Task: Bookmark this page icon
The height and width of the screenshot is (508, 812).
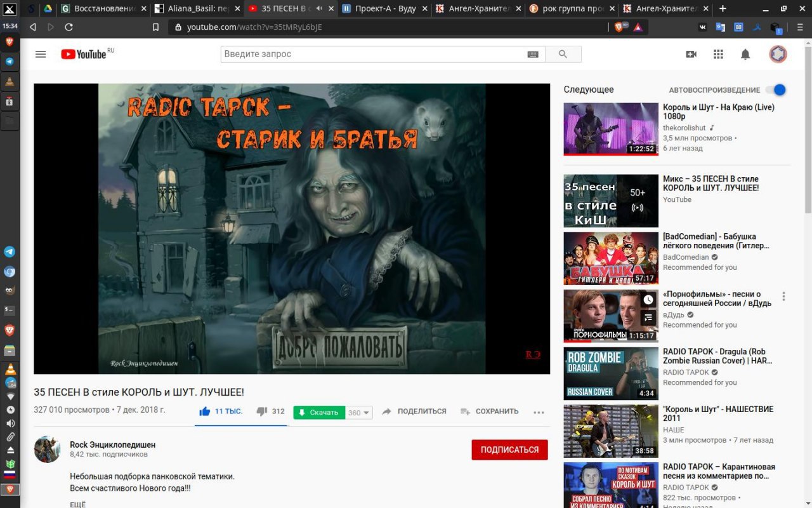Action: pyautogui.click(x=155, y=27)
